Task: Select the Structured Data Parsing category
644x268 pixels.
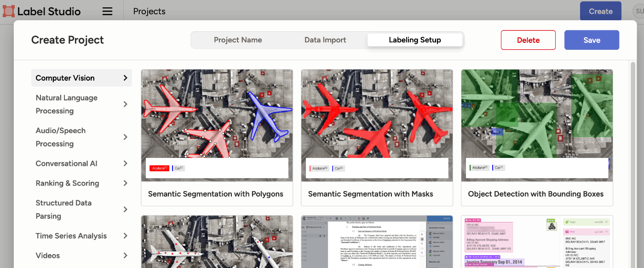Action: 81,210
